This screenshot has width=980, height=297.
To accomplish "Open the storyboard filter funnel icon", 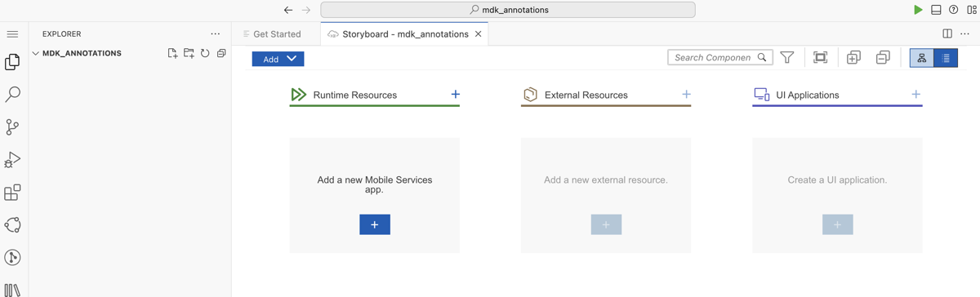I will 787,58.
